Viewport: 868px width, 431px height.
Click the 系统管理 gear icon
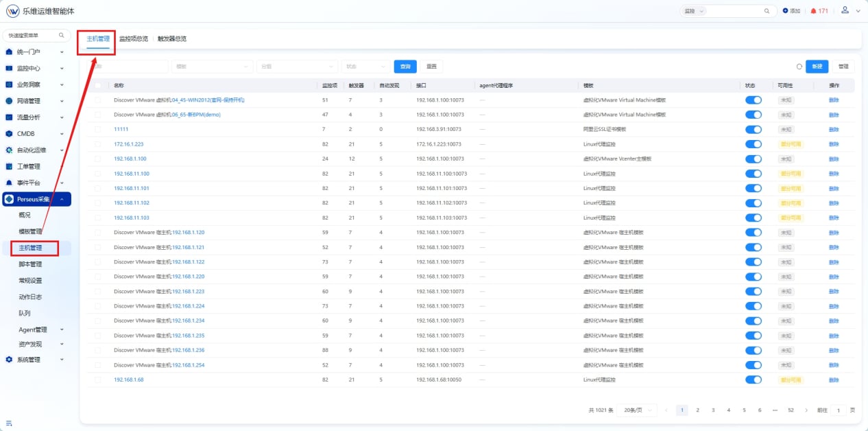[9, 360]
